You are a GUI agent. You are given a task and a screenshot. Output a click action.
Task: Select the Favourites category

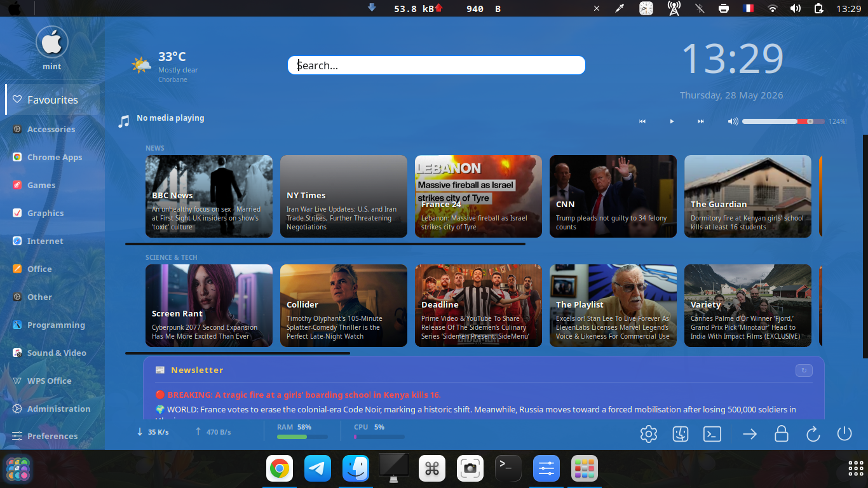pos(53,100)
